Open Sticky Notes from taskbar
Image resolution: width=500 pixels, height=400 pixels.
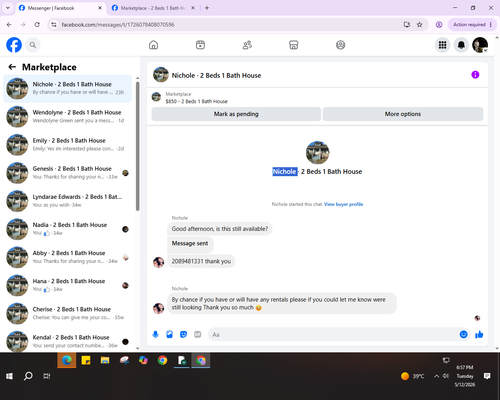point(86,360)
